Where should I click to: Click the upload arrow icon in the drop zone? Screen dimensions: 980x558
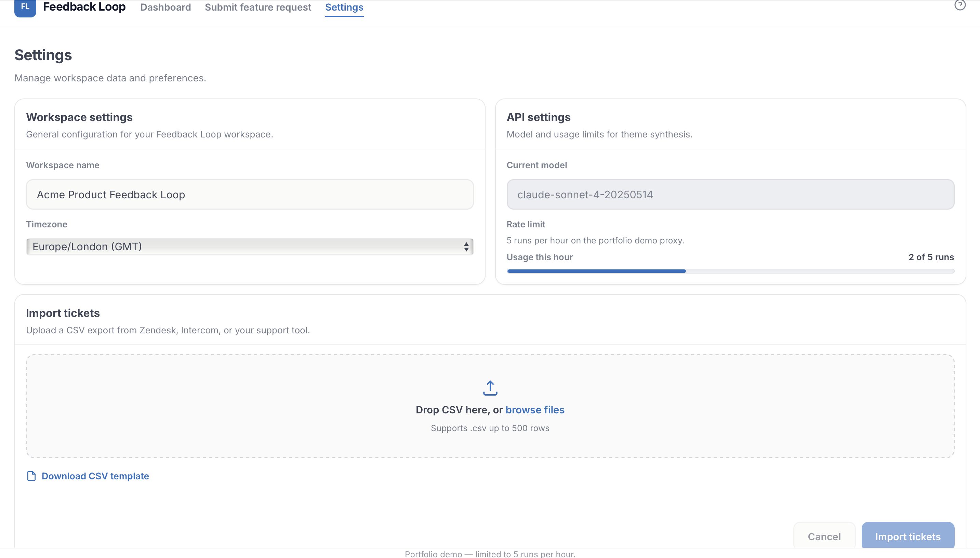pos(490,388)
